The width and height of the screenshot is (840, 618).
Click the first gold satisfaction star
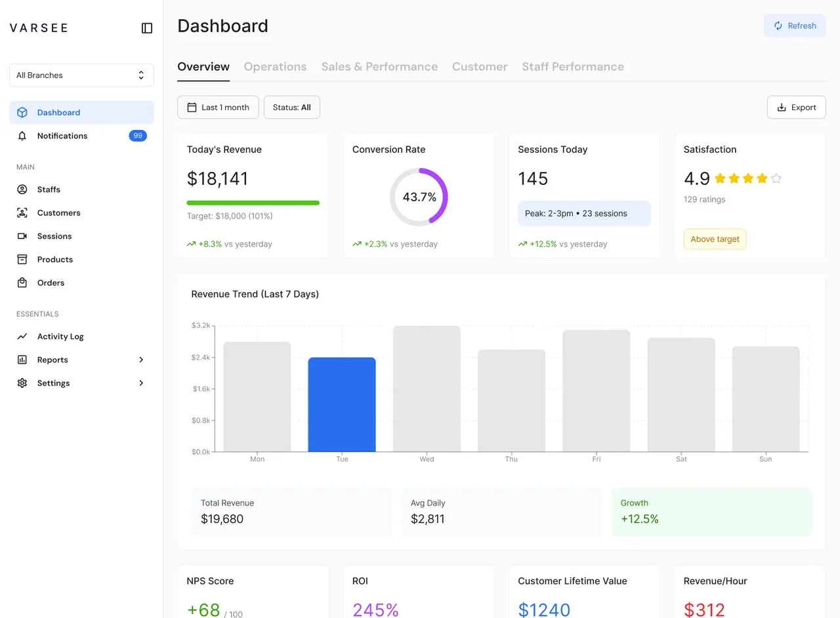pos(719,178)
